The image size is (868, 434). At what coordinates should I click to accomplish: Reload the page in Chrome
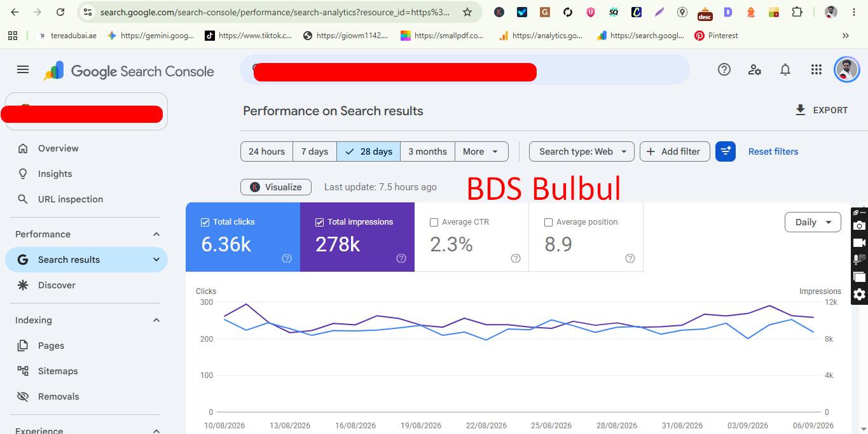(x=60, y=12)
